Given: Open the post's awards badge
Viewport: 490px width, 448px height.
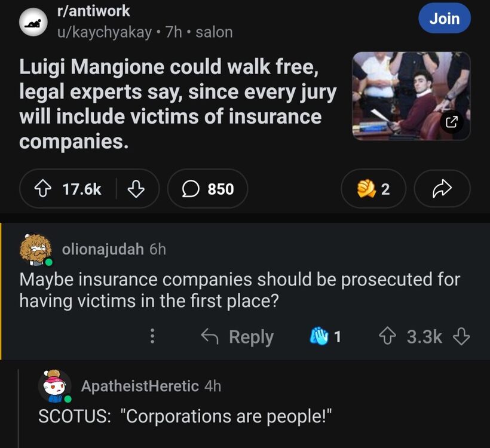Looking at the screenshot, I should pyautogui.click(x=373, y=189).
